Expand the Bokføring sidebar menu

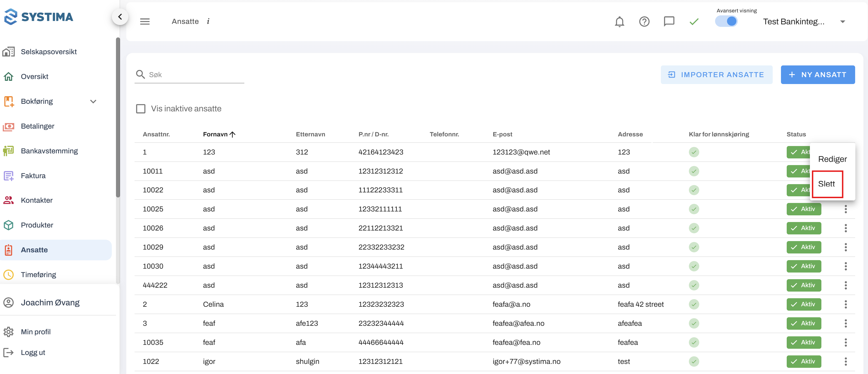[93, 101]
